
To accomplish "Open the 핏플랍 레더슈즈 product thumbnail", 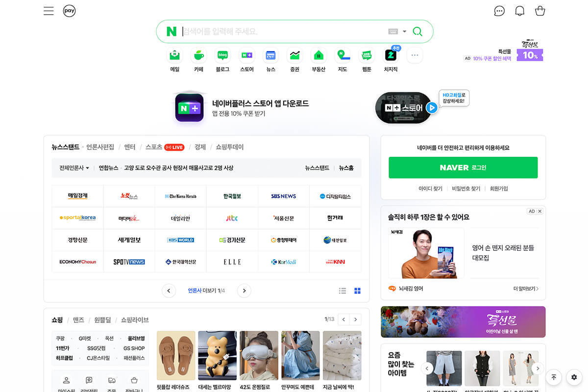I will pos(176,355).
